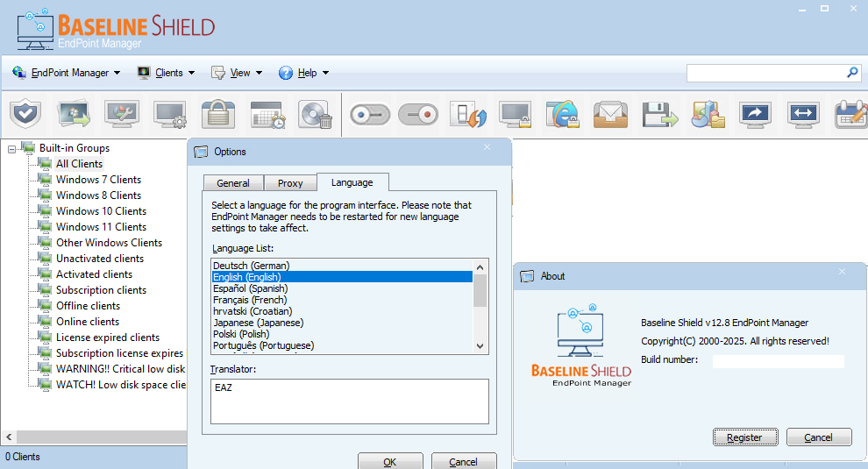Click the Internet Explorer lock icon
Viewport: 868px width, 469px height.
pyautogui.click(x=563, y=115)
